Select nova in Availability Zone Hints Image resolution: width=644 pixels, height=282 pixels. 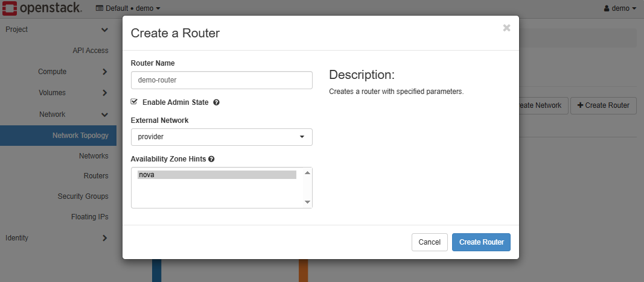[x=217, y=175]
